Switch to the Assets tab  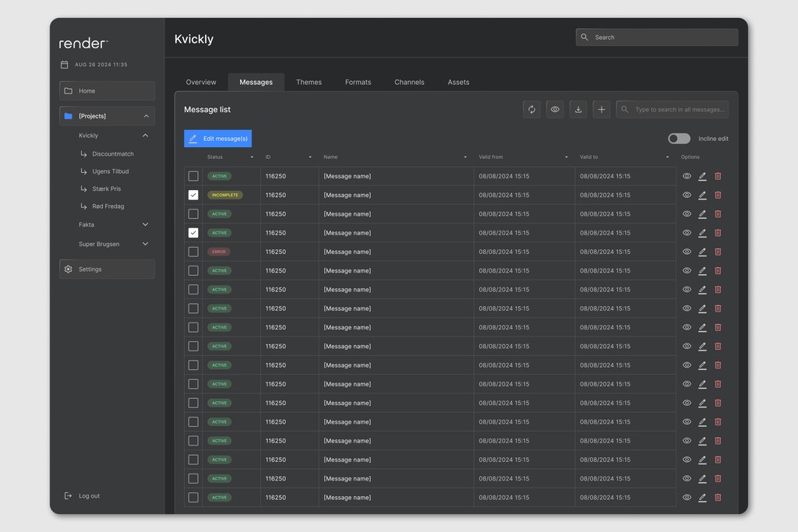pos(458,82)
